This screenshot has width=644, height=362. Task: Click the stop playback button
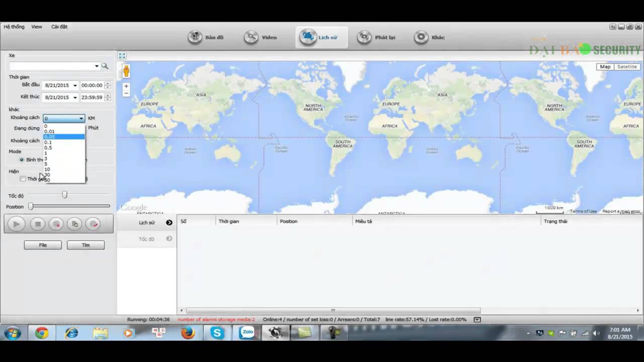37,224
